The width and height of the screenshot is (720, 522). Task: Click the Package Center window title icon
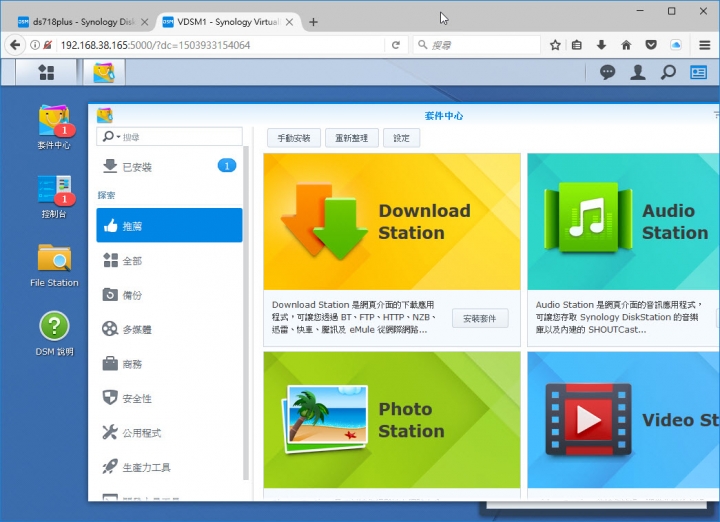[105, 115]
